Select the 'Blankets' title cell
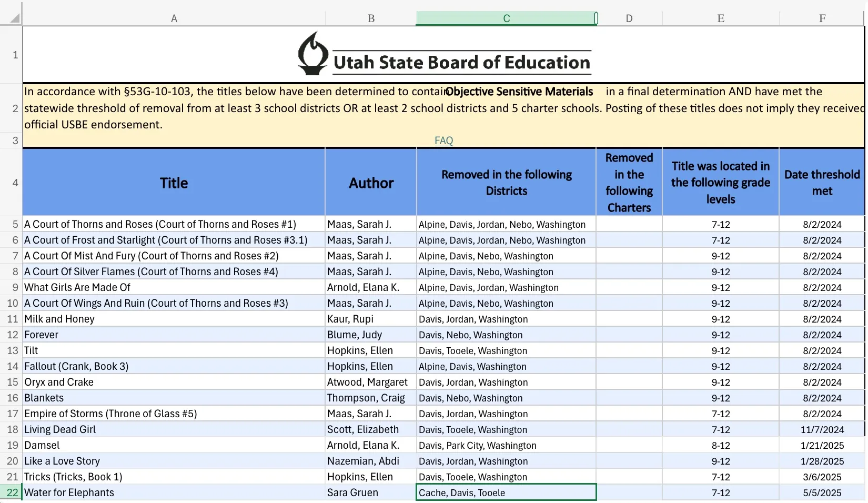Viewport: 868px width, 503px height. click(x=174, y=398)
